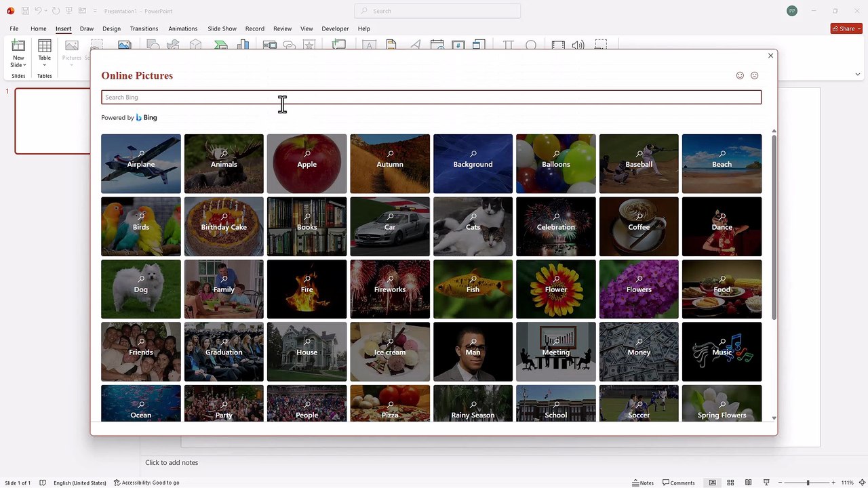Switch to the Transitions ribbon tab
The width and height of the screenshot is (868, 488).
(x=144, y=28)
